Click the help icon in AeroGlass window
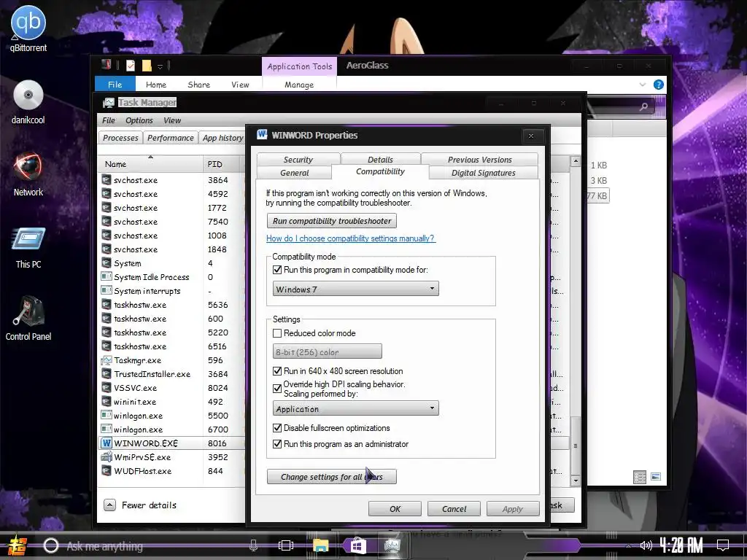The image size is (747, 560). 659,85
